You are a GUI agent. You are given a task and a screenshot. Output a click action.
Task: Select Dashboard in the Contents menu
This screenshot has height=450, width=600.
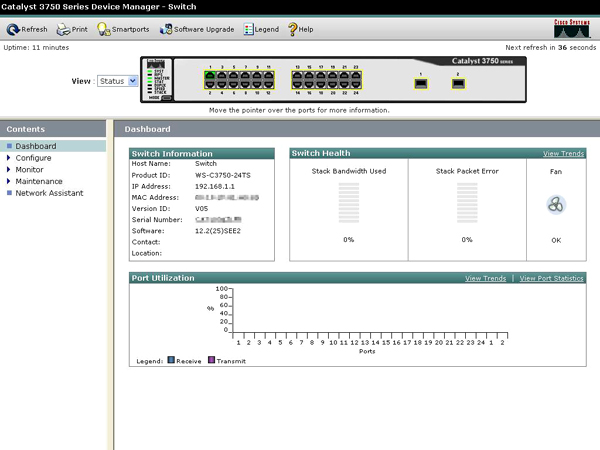[x=36, y=146]
